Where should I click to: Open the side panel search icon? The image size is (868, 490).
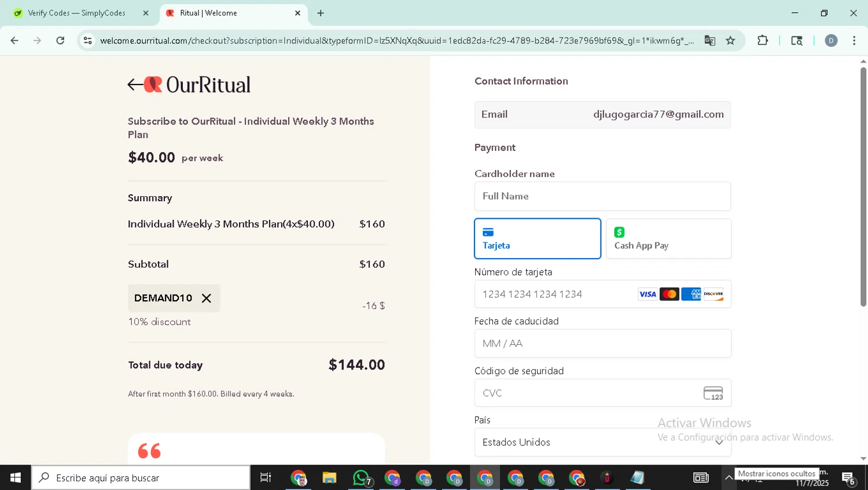click(797, 40)
